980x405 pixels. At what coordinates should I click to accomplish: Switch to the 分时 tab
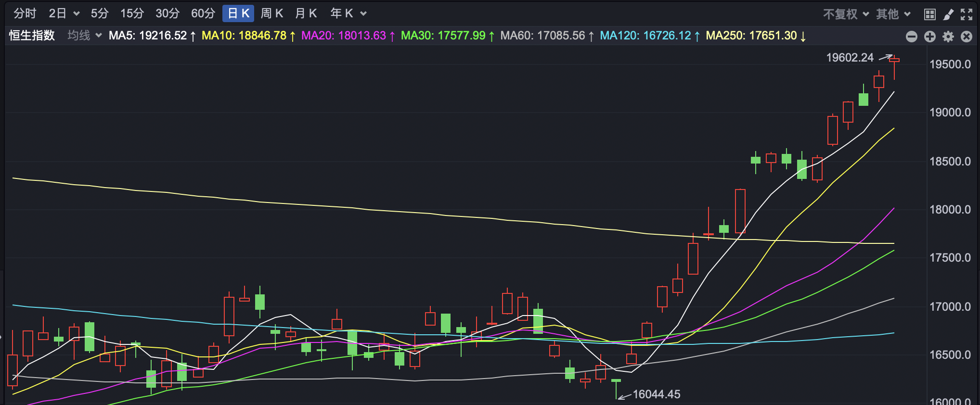(25, 13)
